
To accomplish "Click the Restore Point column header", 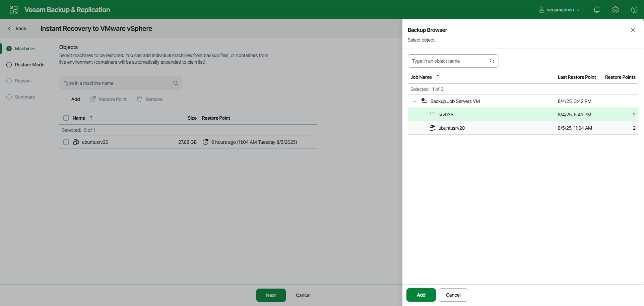I will click(216, 118).
